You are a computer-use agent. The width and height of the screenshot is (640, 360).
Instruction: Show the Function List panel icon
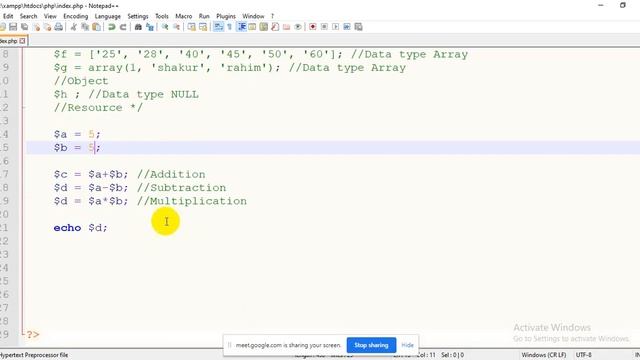[x=275, y=27]
